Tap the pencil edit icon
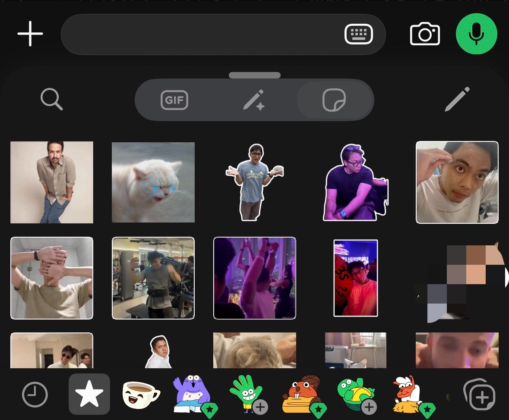Viewport: 509px width, 420px height. pyautogui.click(x=457, y=99)
